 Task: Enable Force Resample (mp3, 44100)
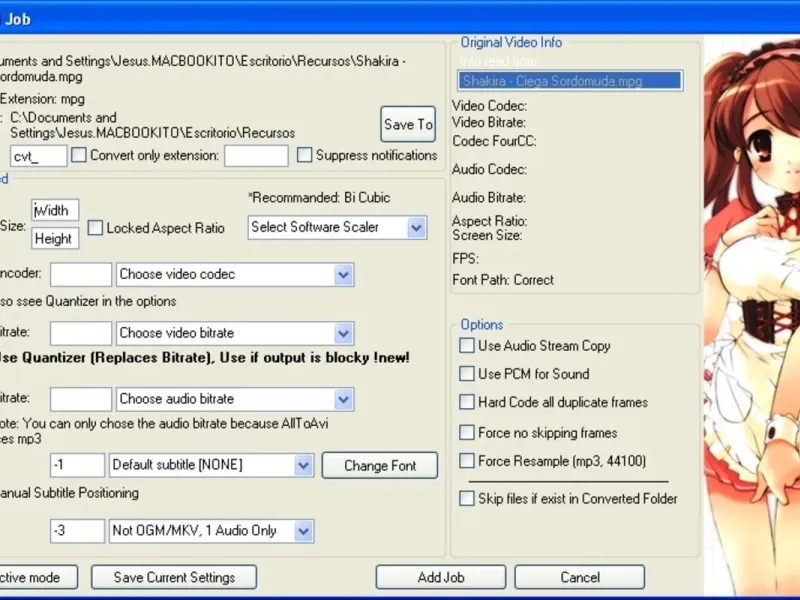coord(466,461)
